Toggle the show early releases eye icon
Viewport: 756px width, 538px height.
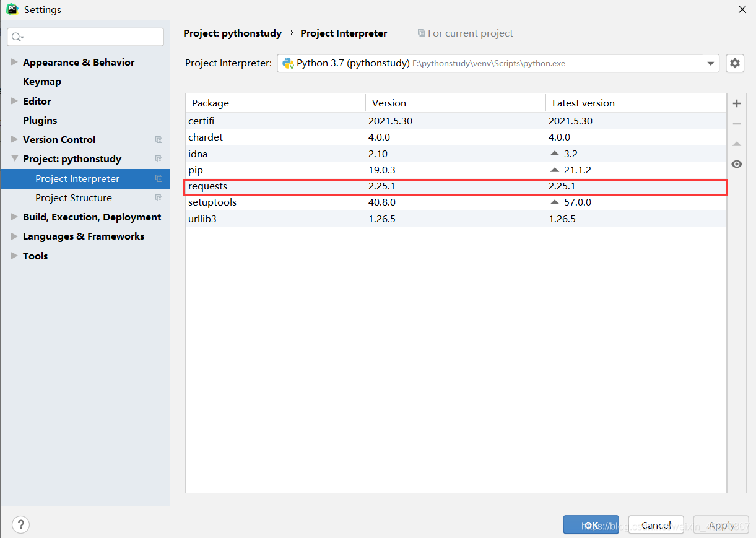point(736,164)
